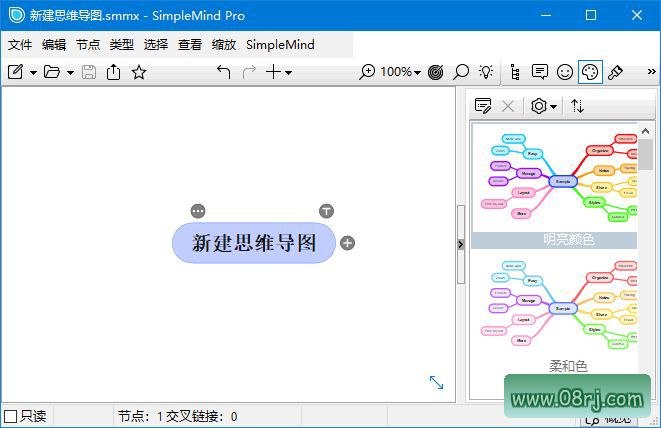This screenshot has width=661, height=428.
Task: Click the edit style sheet icon
Action: pyautogui.click(x=483, y=106)
